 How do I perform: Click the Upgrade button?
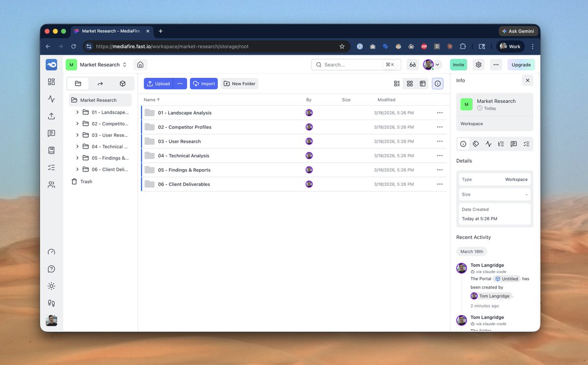[521, 65]
